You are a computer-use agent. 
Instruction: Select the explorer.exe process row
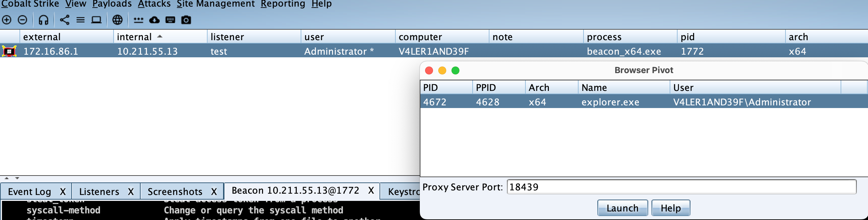click(x=644, y=101)
